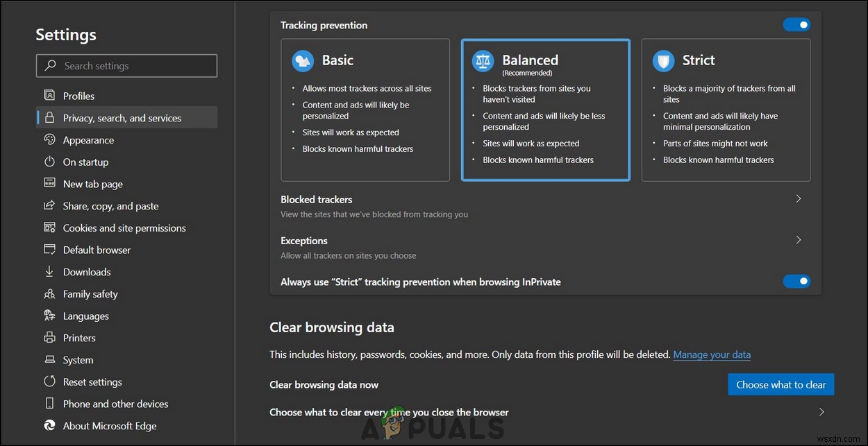868x446 pixels.
Task: Expand the Blocked trackers section
Action: [x=798, y=198]
